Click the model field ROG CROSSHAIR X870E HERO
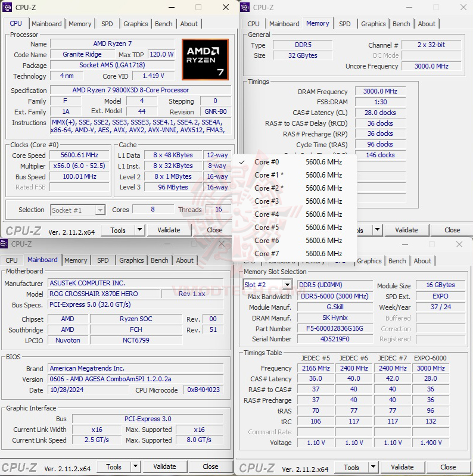 (104, 294)
